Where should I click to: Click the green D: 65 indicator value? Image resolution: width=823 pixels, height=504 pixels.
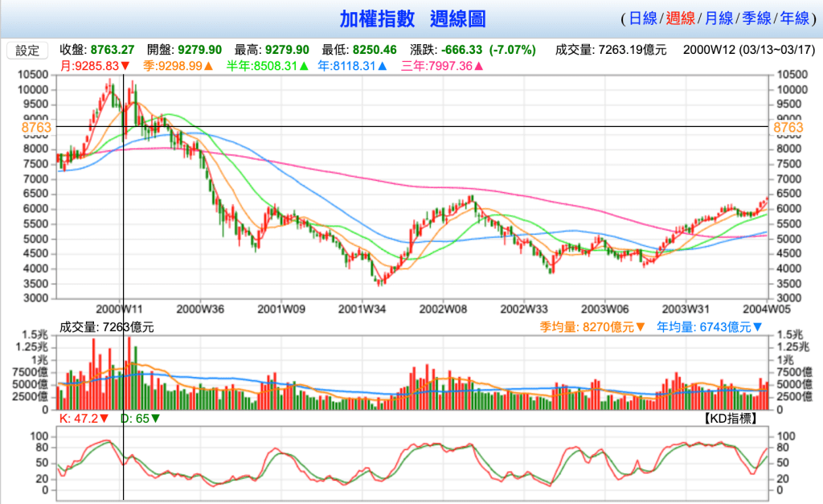click(140, 418)
